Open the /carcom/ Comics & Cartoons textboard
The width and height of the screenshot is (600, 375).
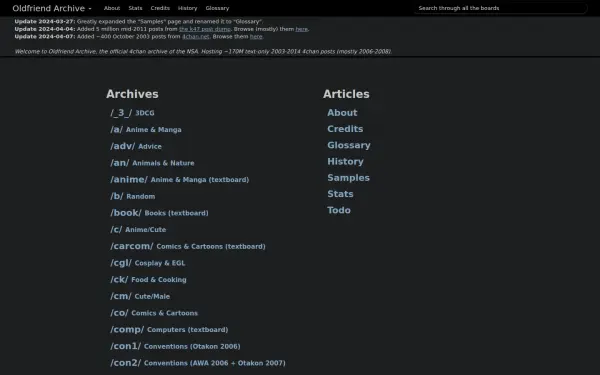(x=188, y=246)
